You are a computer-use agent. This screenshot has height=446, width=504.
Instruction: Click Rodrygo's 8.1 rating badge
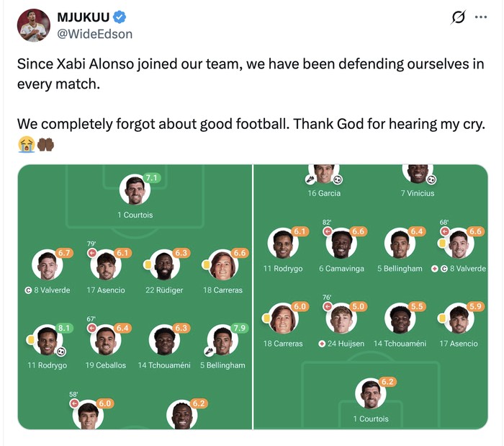pos(65,328)
